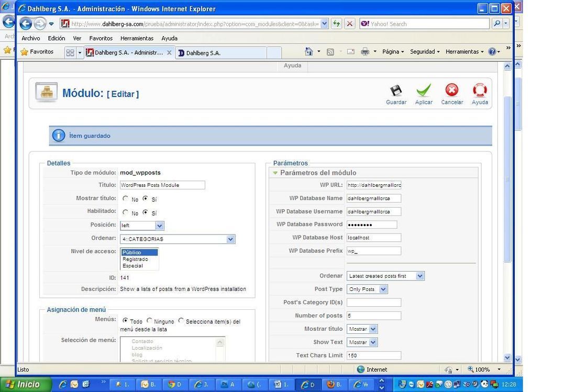Set Mostrar título to No
The image size is (576, 392).
coord(126,198)
